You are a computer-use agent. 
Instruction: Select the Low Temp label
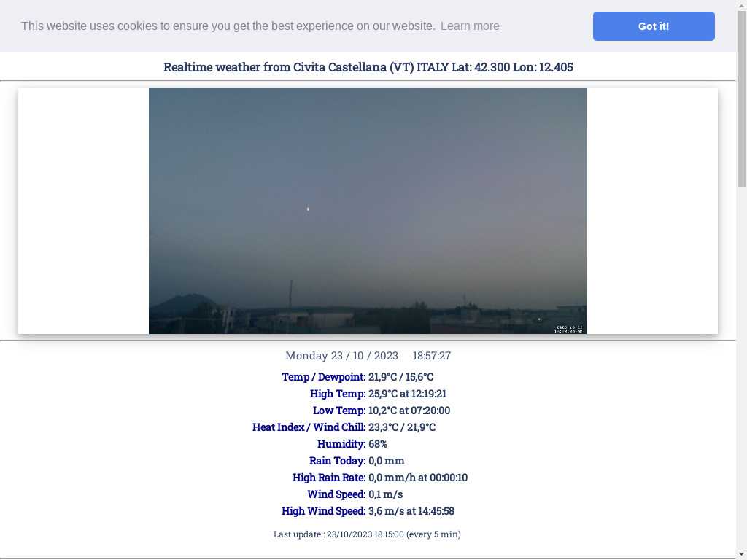click(x=339, y=411)
